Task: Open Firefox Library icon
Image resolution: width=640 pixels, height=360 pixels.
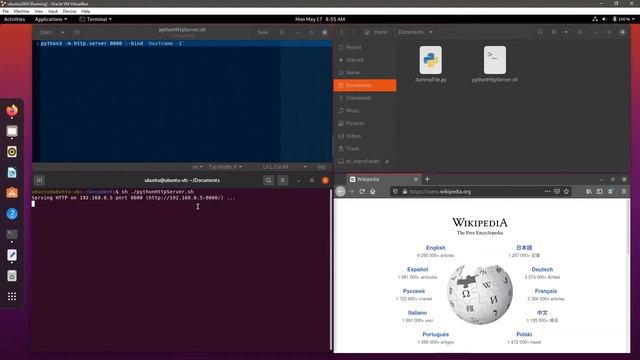Action: [589, 191]
